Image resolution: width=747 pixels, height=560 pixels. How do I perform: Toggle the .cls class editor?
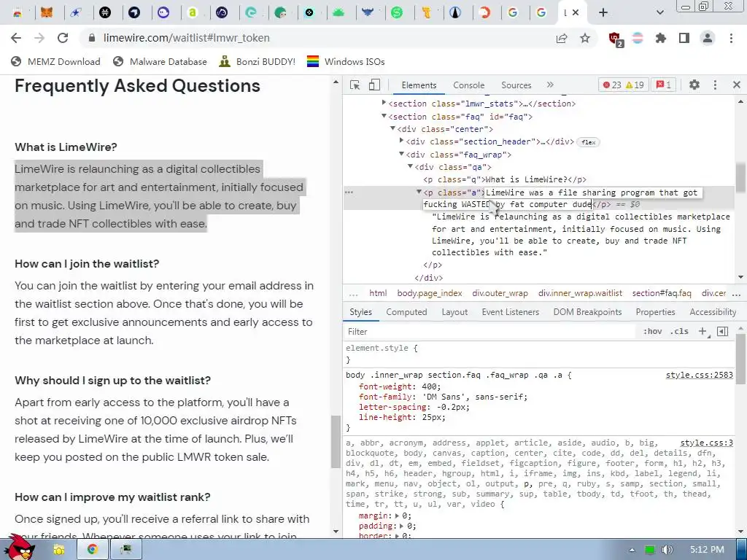[679, 332]
